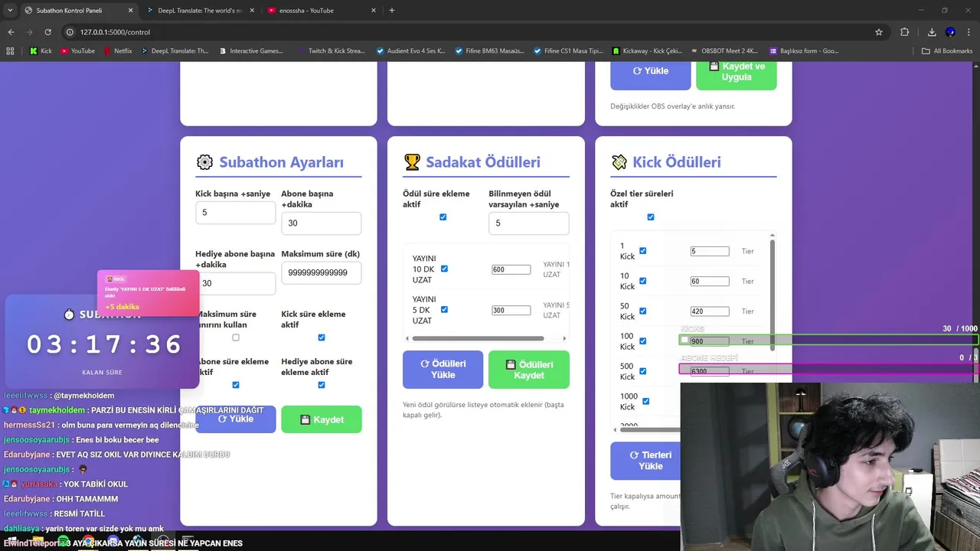980x551 pixels.
Task: Uncheck the 100 Kick tier checkbox
Action: click(x=642, y=341)
